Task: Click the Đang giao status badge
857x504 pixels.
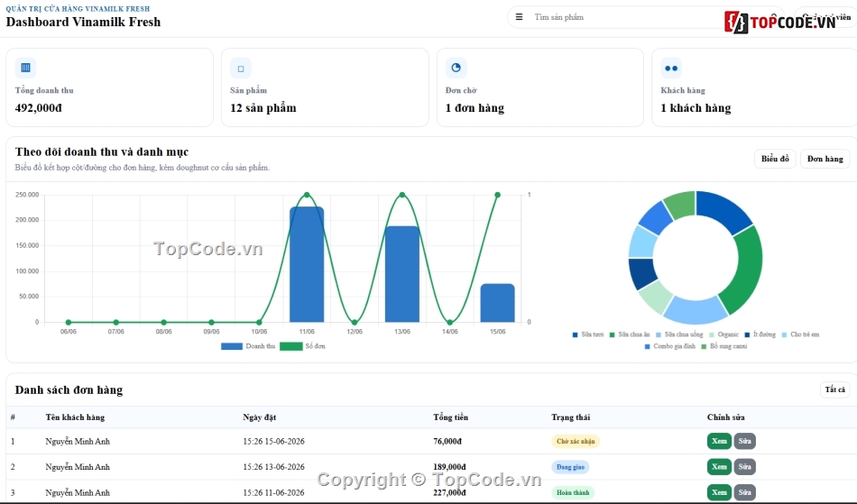Action: pyautogui.click(x=570, y=467)
